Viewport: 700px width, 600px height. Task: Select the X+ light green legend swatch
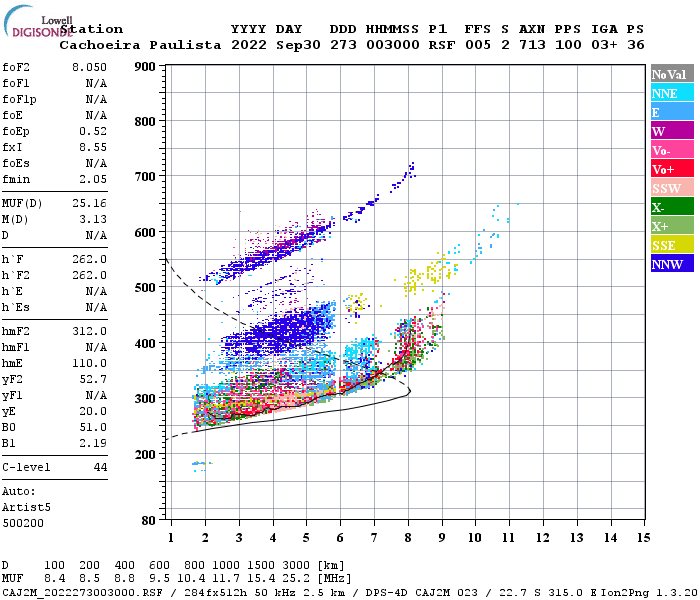672,225
